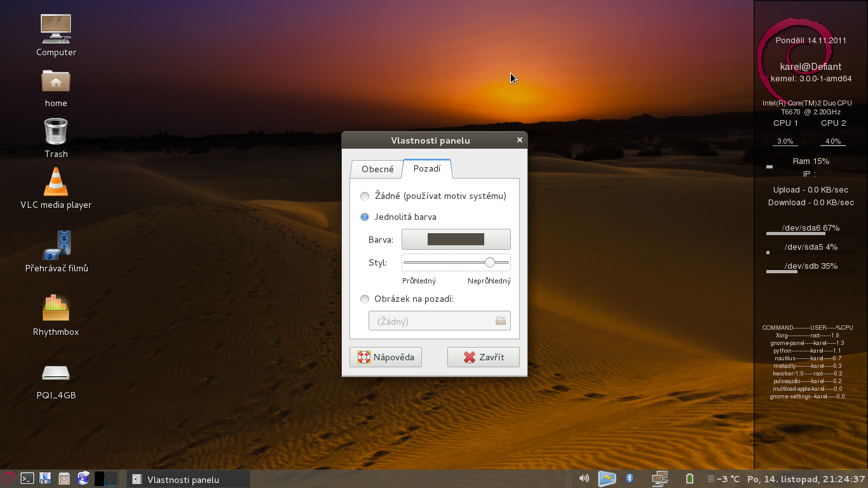Open the file cabinet launcher in the panel
868x488 pixels.
click(64, 478)
